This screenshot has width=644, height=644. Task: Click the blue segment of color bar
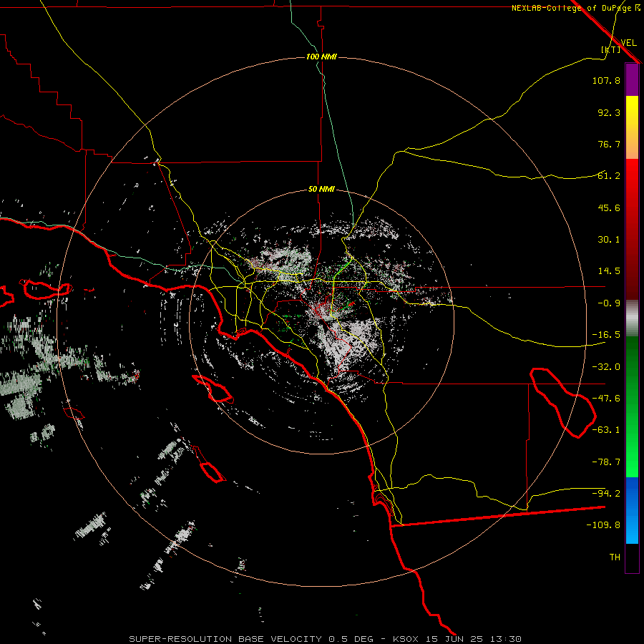[x=632, y=510]
